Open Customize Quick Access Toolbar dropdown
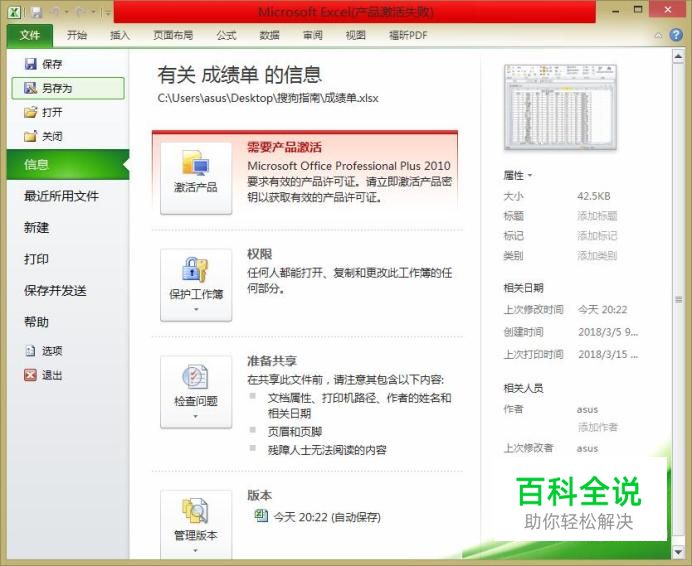This screenshot has width=692, height=566. [108, 12]
